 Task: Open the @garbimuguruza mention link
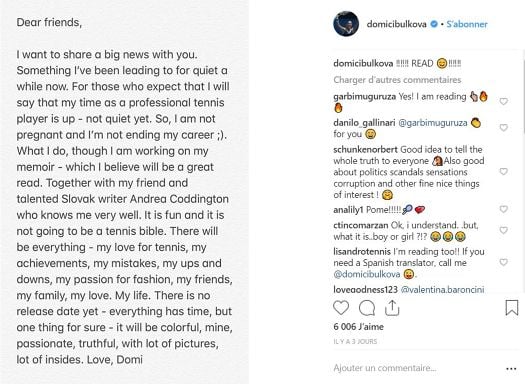pyautogui.click(x=433, y=123)
